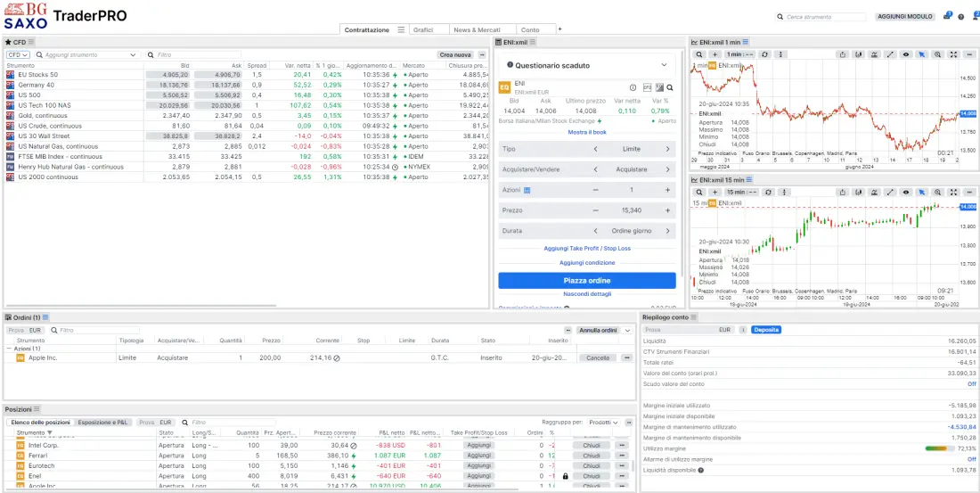Click Aggiungi condizione link

point(587,263)
